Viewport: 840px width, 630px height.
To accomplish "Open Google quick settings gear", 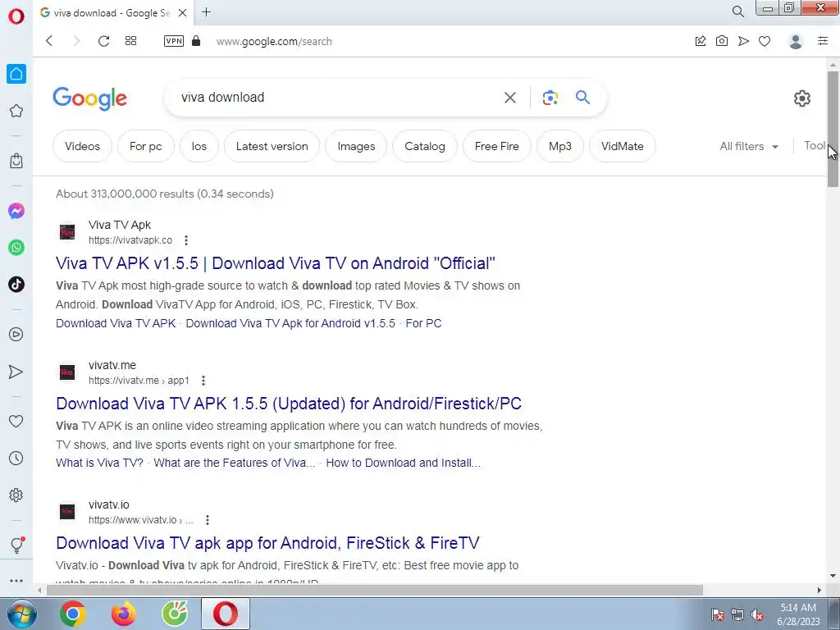I will (x=802, y=98).
